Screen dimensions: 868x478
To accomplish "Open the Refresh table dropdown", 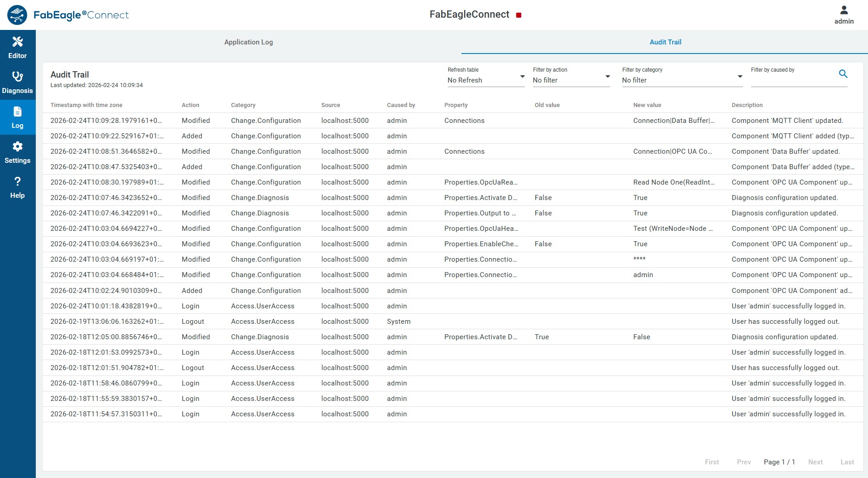I will 485,80.
